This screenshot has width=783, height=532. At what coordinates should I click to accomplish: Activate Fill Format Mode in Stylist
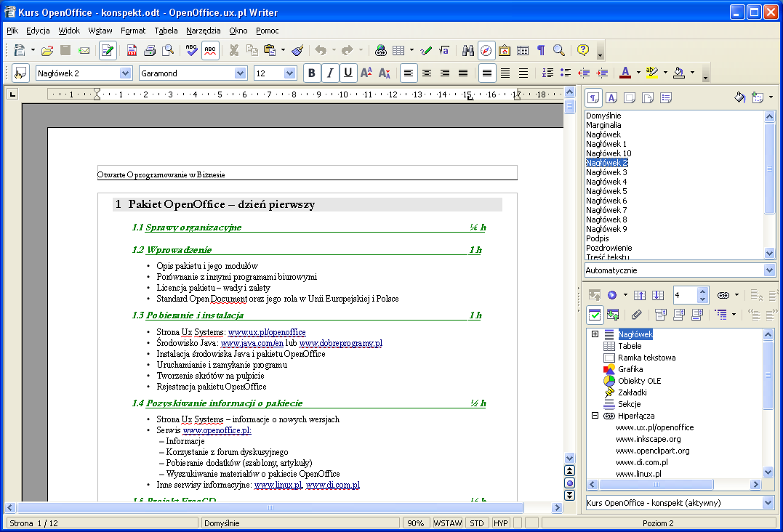pyautogui.click(x=739, y=98)
